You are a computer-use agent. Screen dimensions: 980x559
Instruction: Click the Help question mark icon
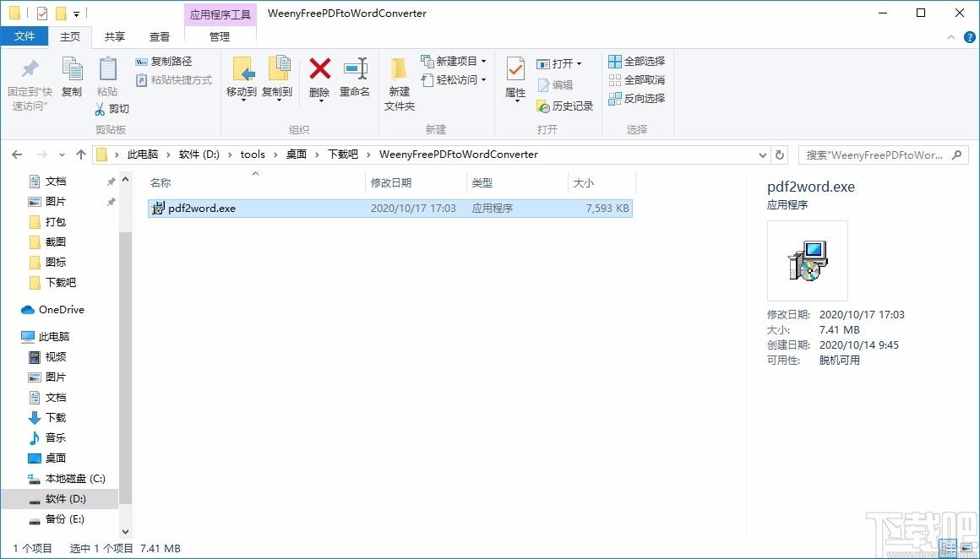tap(969, 37)
